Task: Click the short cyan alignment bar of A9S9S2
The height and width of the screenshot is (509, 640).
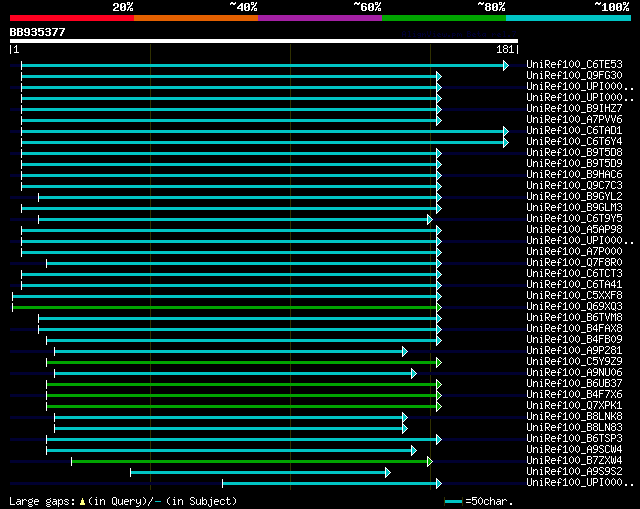Action: coord(260,473)
